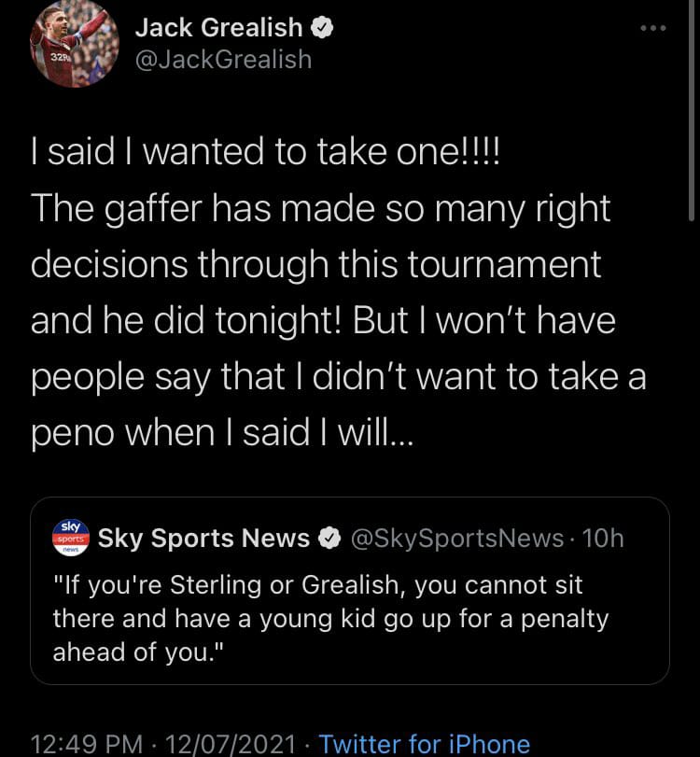Click the line "I said I wanted to take one!!!!"
700x757 pixels.
click(x=265, y=155)
